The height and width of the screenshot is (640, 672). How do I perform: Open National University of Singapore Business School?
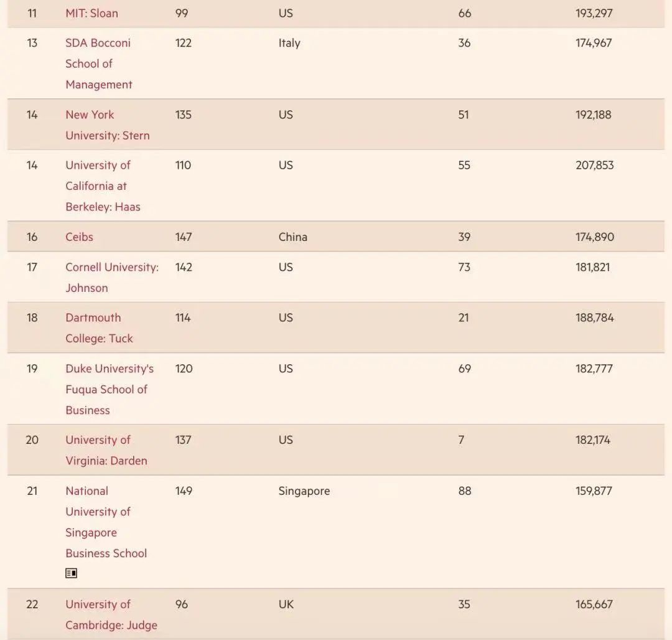click(106, 522)
